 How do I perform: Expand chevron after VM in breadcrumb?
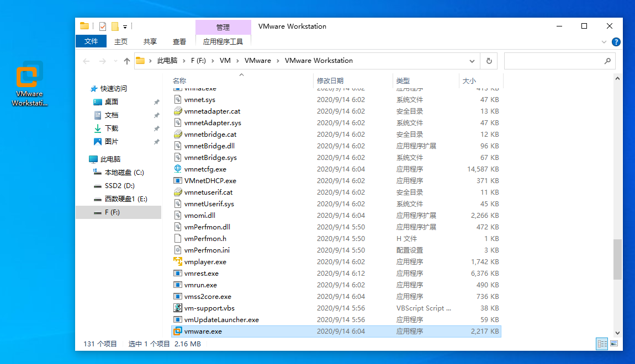[237, 61]
